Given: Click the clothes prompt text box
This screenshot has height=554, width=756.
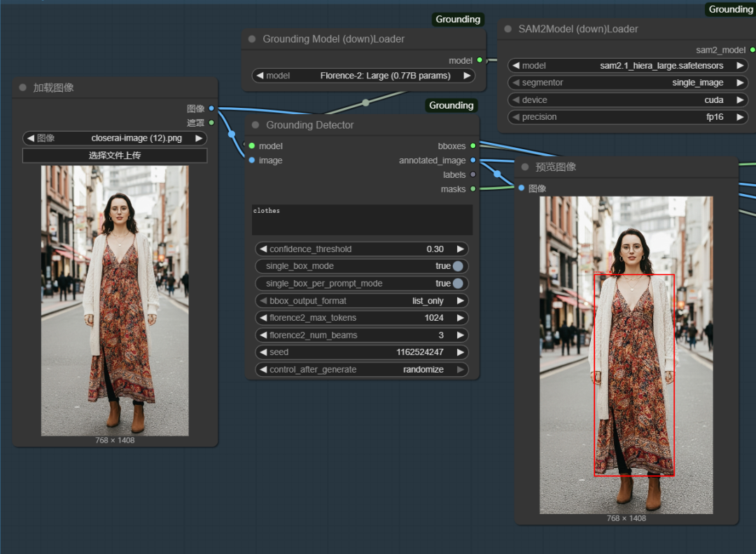Looking at the screenshot, I should [x=362, y=219].
